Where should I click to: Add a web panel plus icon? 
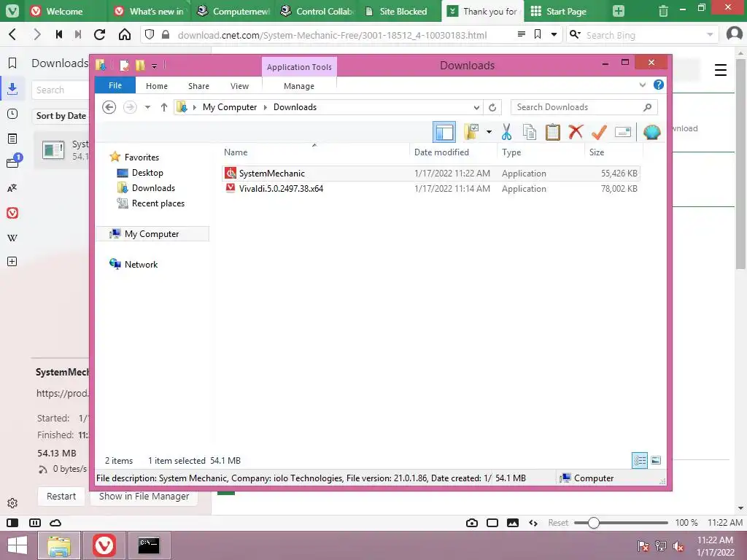click(x=12, y=262)
